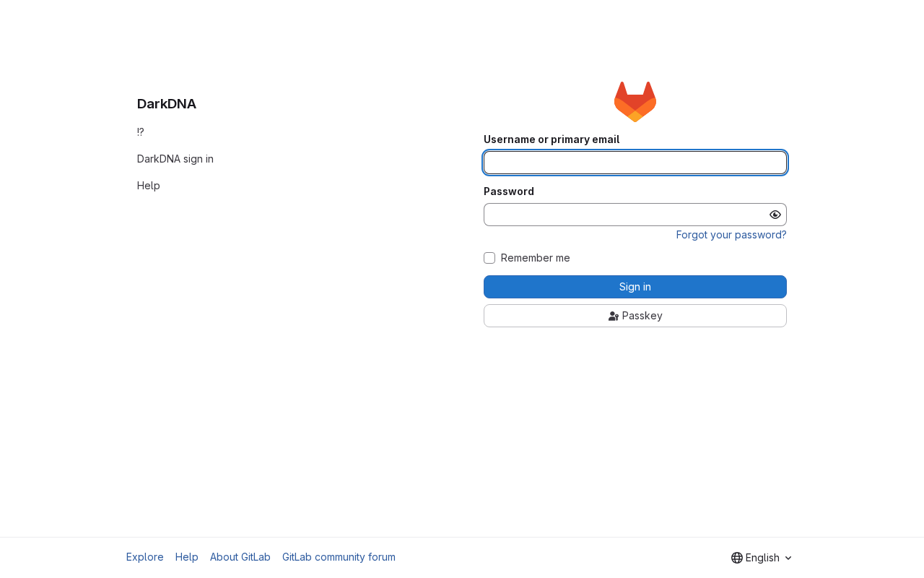Click the Sign in button
The width and height of the screenshot is (924, 578).
[635, 287]
